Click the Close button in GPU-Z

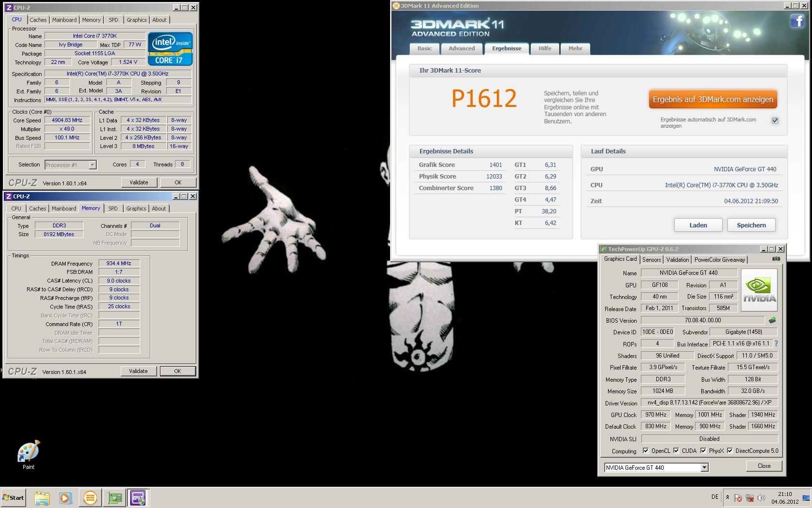[764, 466]
